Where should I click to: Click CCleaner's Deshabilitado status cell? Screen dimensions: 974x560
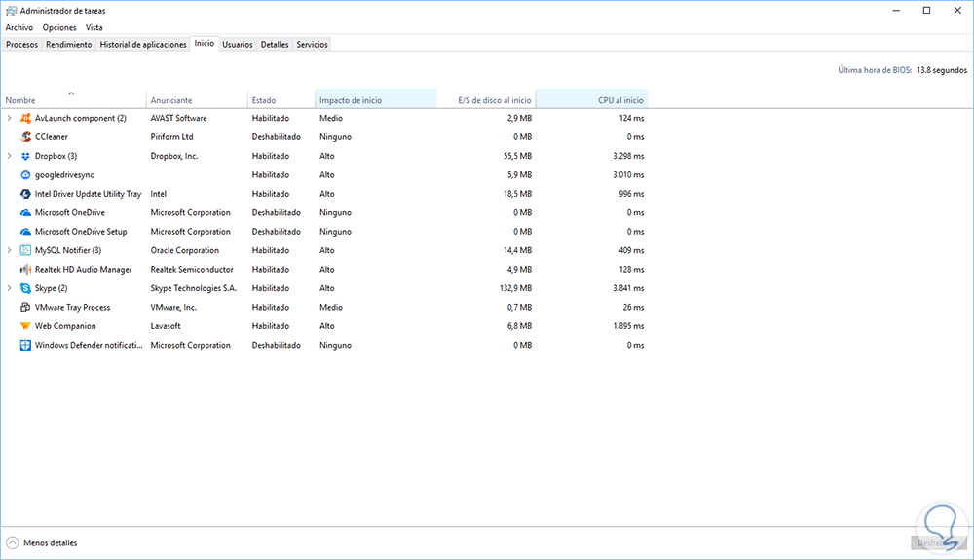[x=277, y=137]
